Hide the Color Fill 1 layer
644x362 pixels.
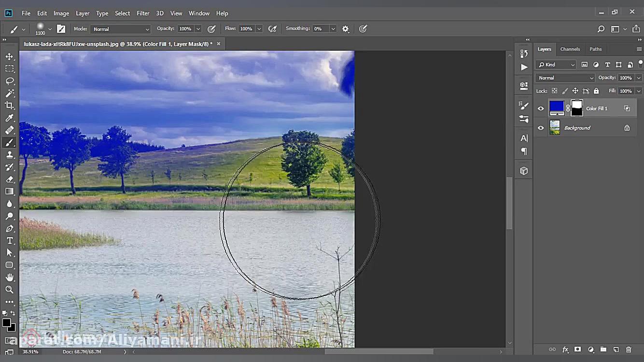(x=541, y=109)
